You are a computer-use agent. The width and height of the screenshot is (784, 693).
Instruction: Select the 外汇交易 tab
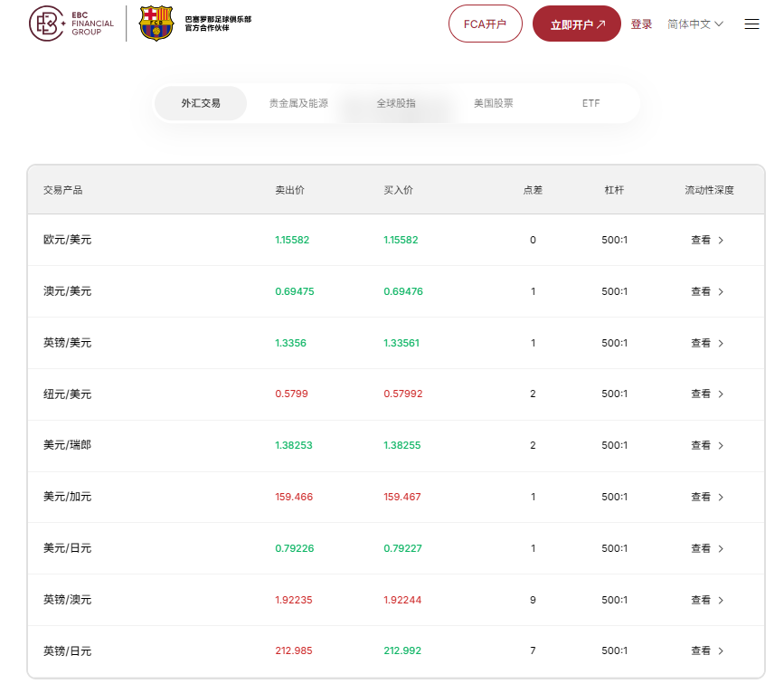click(x=201, y=103)
